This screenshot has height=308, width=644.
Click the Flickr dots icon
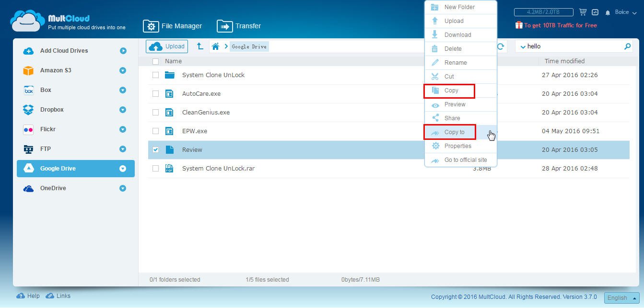coord(28,129)
